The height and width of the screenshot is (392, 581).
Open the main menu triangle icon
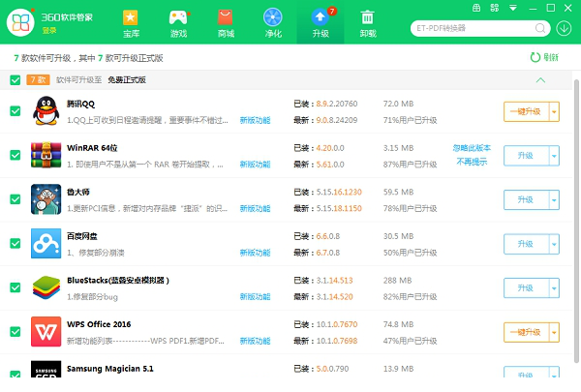pos(513,8)
